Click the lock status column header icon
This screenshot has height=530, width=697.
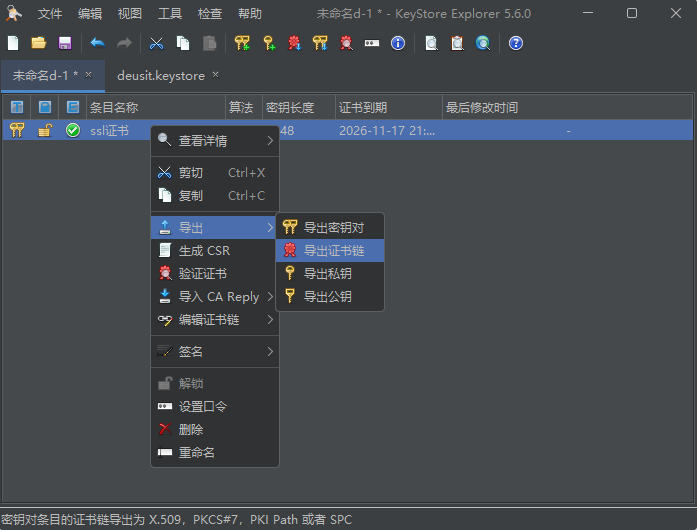(x=45, y=107)
